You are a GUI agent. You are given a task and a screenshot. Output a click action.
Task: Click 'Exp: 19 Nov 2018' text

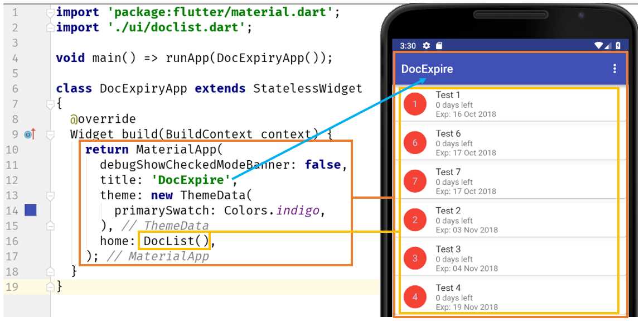click(x=467, y=307)
